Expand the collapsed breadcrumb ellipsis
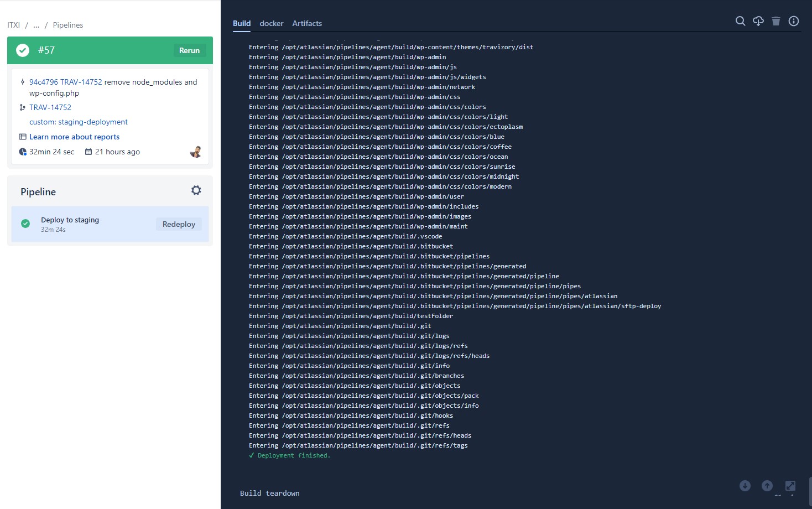Image resolution: width=812 pixels, height=509 pixels. (35, 25)
